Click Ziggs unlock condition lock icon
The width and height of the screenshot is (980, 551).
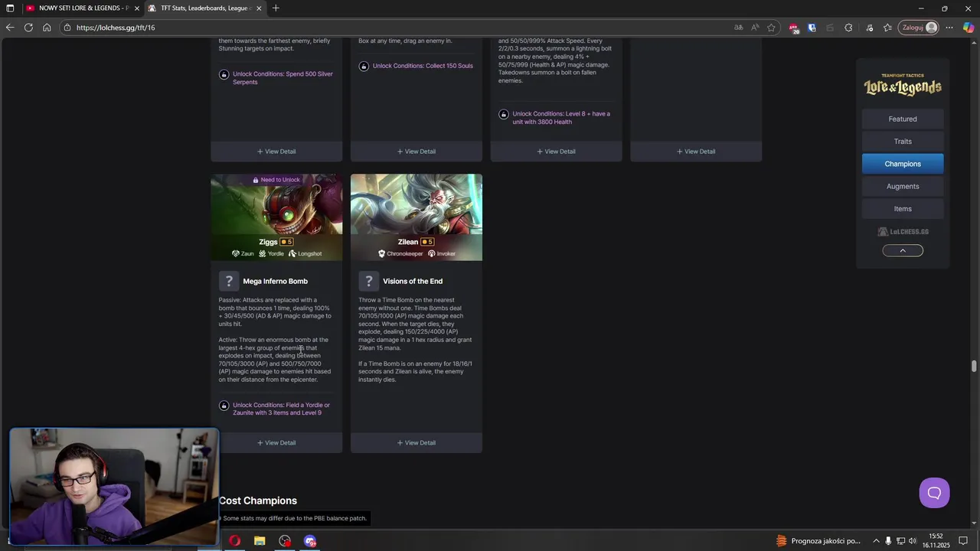224,406
